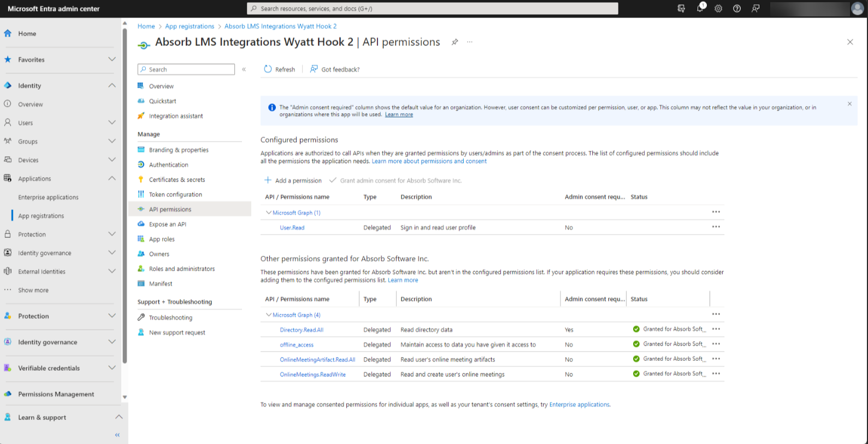Collapse the Learn & support section
This screenshot has width=868, height=444.
[x=119, y=417]
